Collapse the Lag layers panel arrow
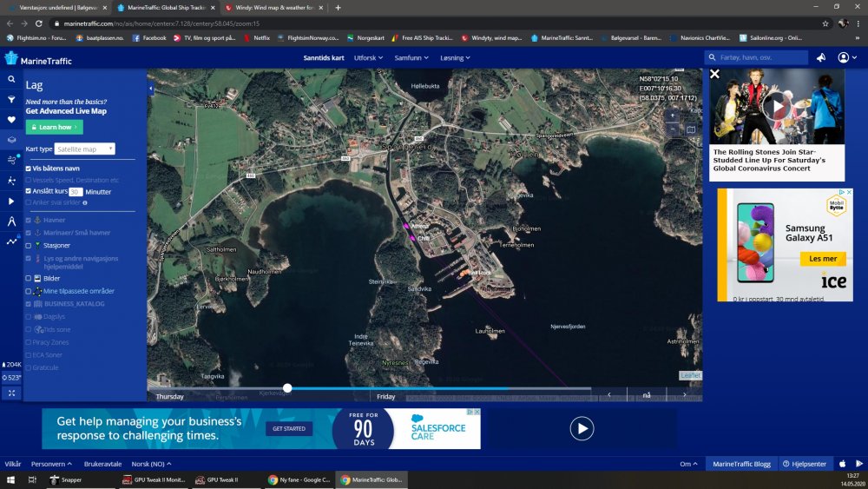The width and height of the screenshot is (868, 489). [x=150, y=89]
